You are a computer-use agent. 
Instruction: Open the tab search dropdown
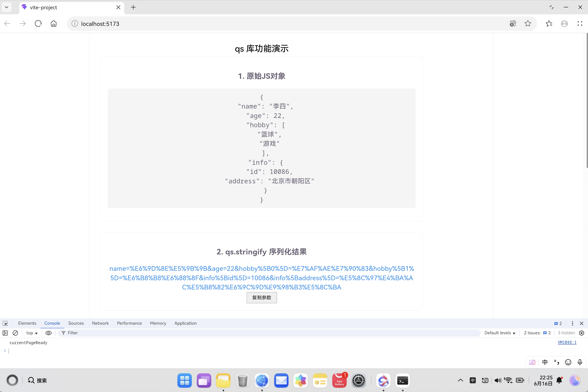pyautogui.click(x=7, y=7)
